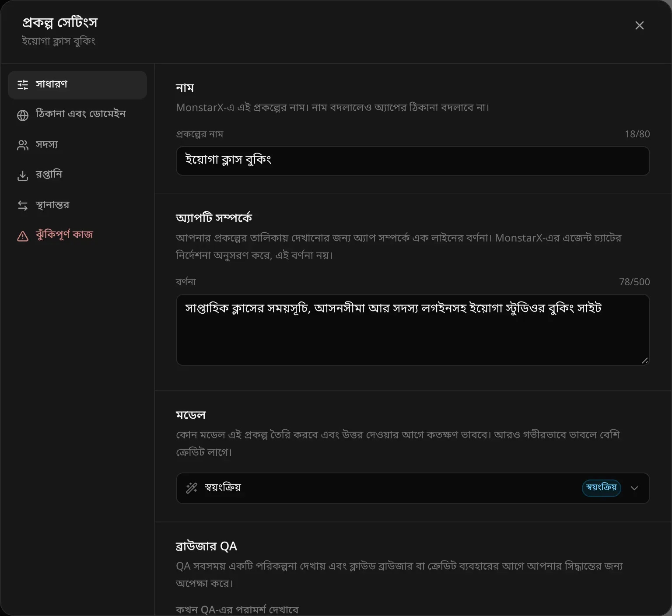
Task: Click the ইয়োগা ক্লাস বুকিং subtitle in header
Action: pos(58,41)
